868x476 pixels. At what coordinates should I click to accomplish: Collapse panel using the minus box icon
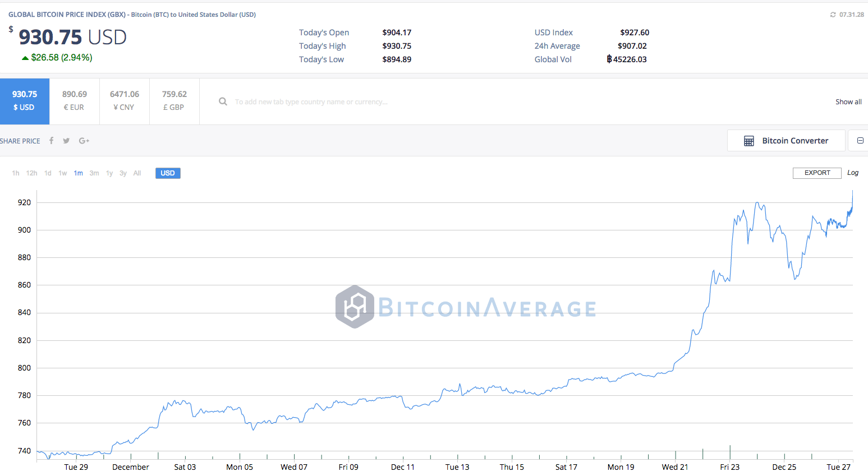860,141
